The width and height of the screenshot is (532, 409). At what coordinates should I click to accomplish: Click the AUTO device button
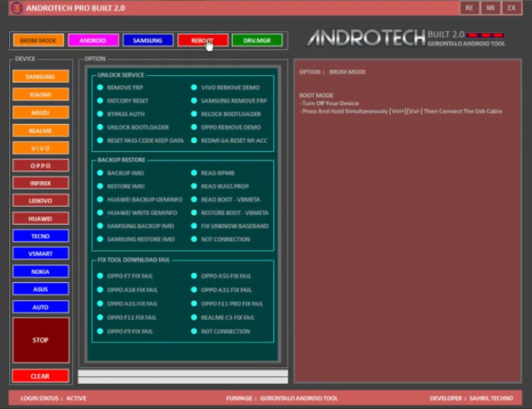(40, 307)
